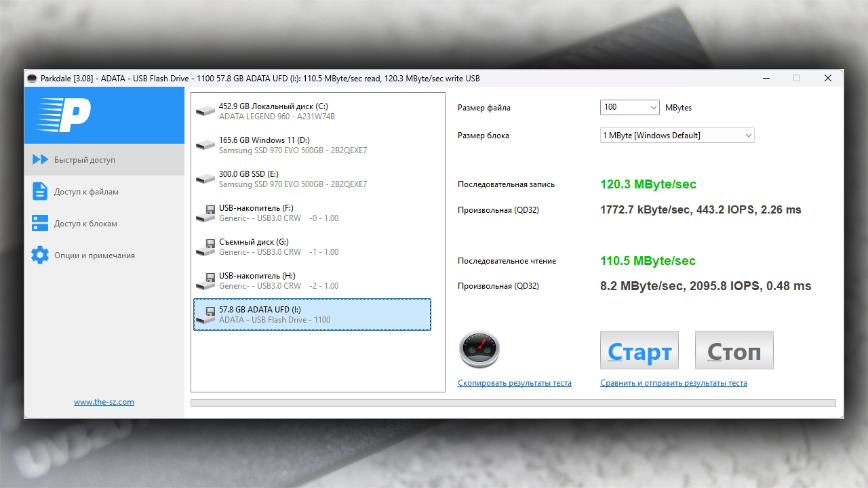Minimize the Parkdale window
This screenshot has height=488, width=868.
[x=766, y=79]
